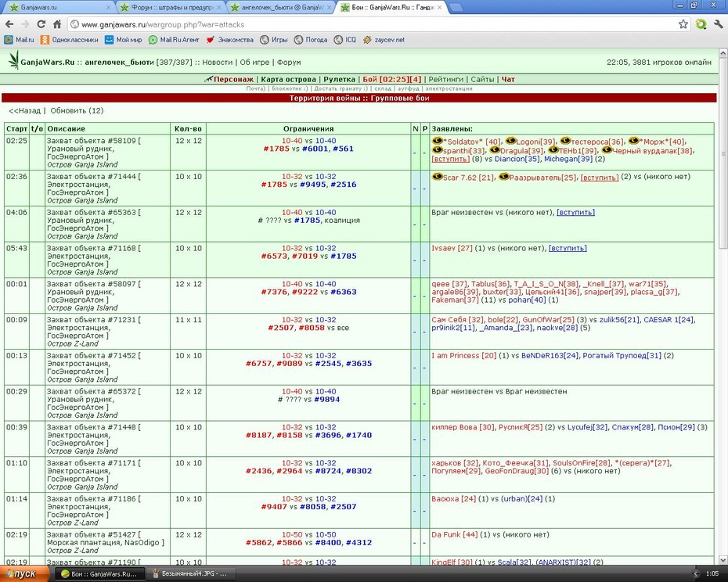Open the ICQ bookmark icon

pyautogui.click(x=338, y=40)
